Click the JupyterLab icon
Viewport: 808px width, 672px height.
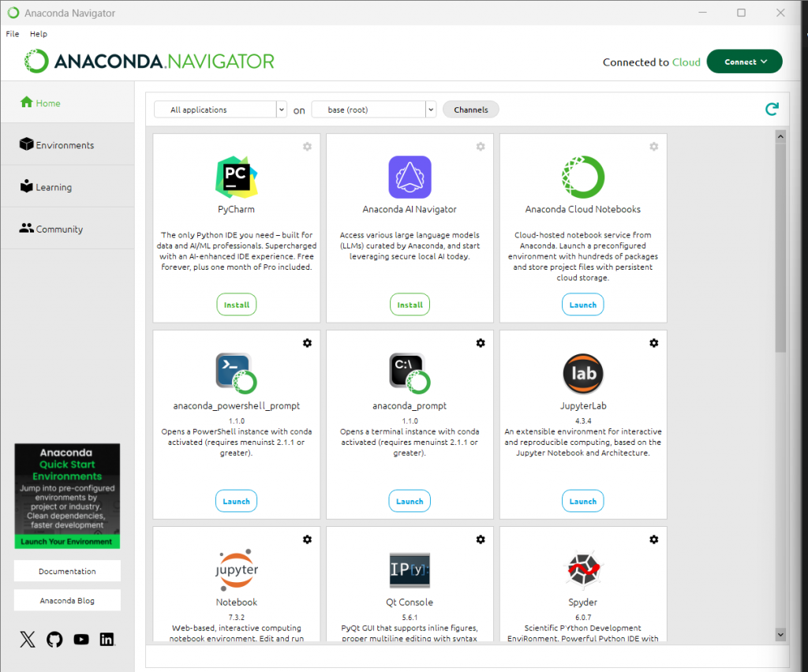coord(583,373)
